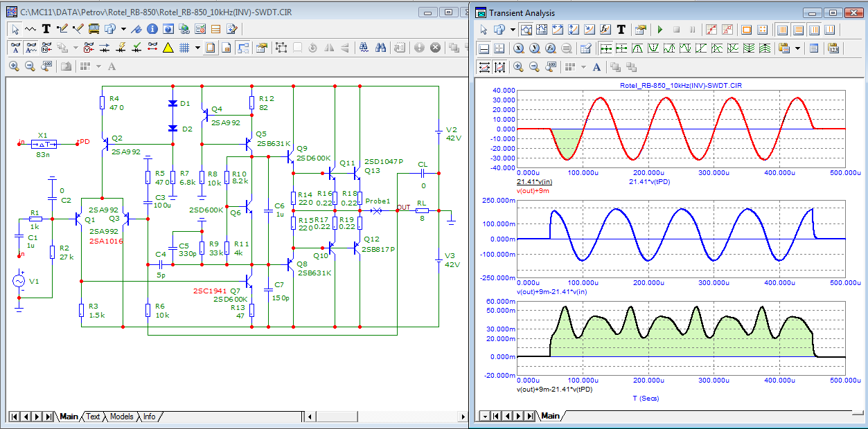Screen dimensions: 868x429
Task: Click the yellow triangle warning icon
Action: 168,48
